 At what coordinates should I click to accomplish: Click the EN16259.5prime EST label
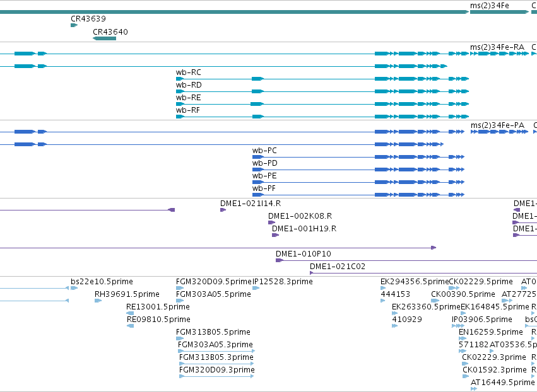pos(491,333)
